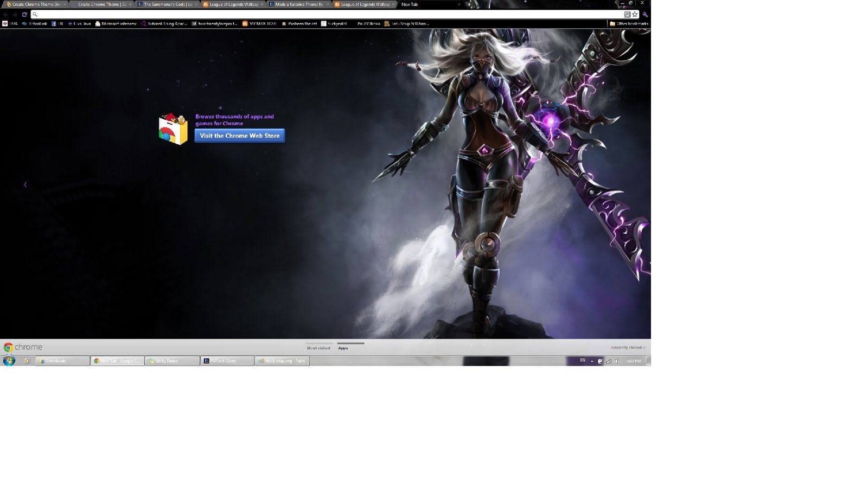
Task: Open the FB bookmark
Action: pos(58,24)
